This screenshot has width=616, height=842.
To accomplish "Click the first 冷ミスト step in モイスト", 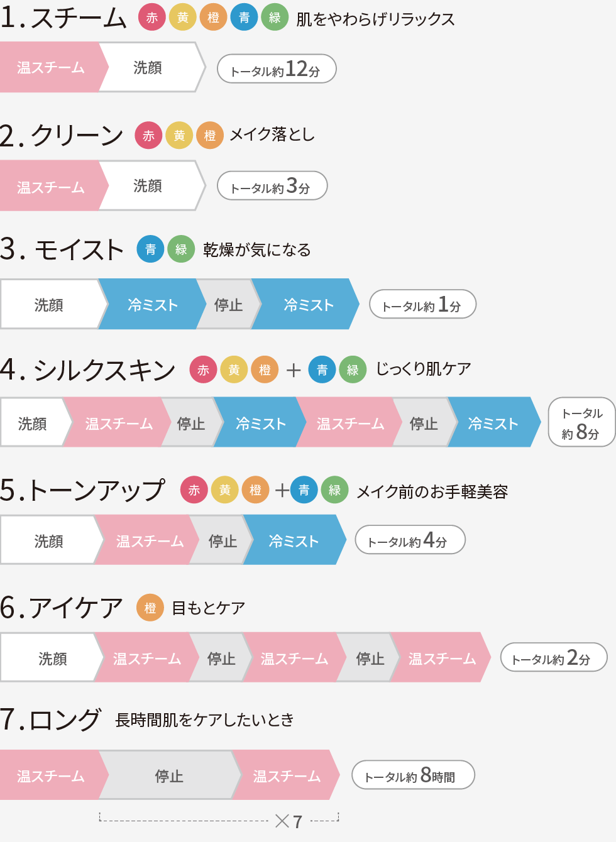I will coord(152,304).
